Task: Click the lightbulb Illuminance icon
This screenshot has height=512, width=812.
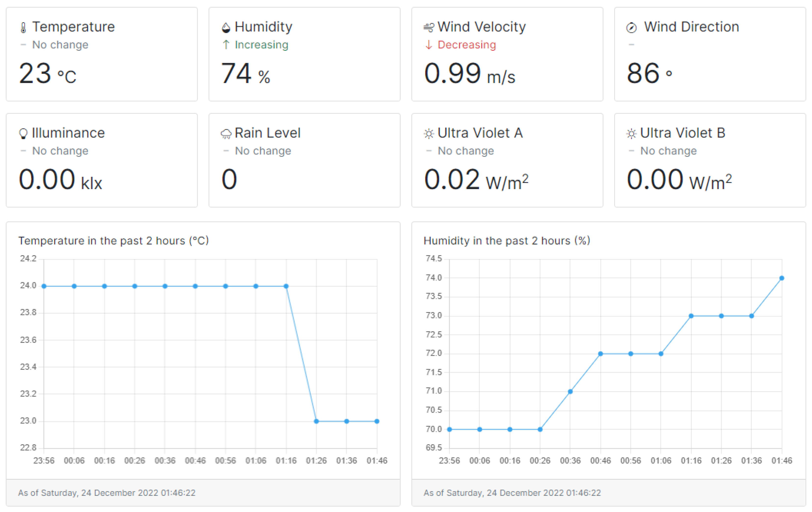Action: [x=23, y=134]
